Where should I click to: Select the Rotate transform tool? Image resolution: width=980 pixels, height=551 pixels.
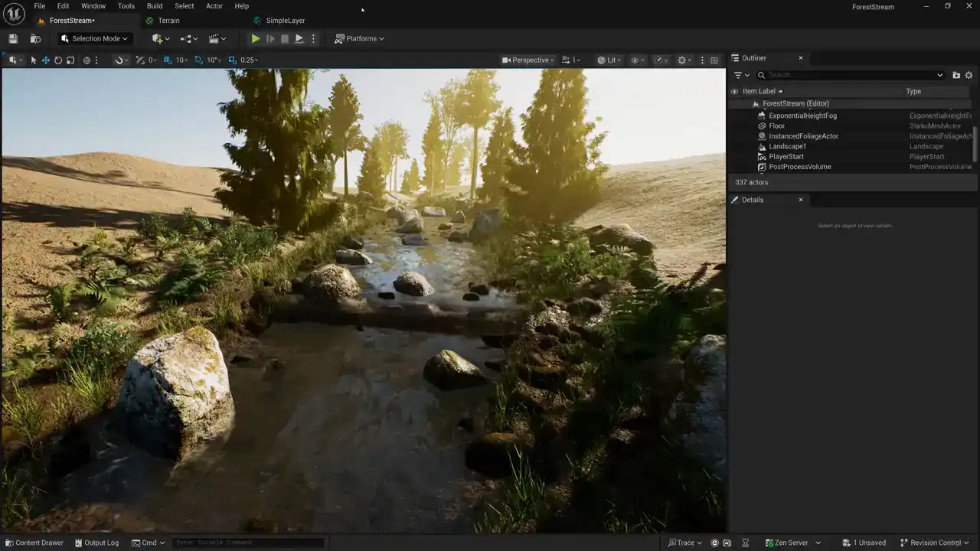[58, 60]
